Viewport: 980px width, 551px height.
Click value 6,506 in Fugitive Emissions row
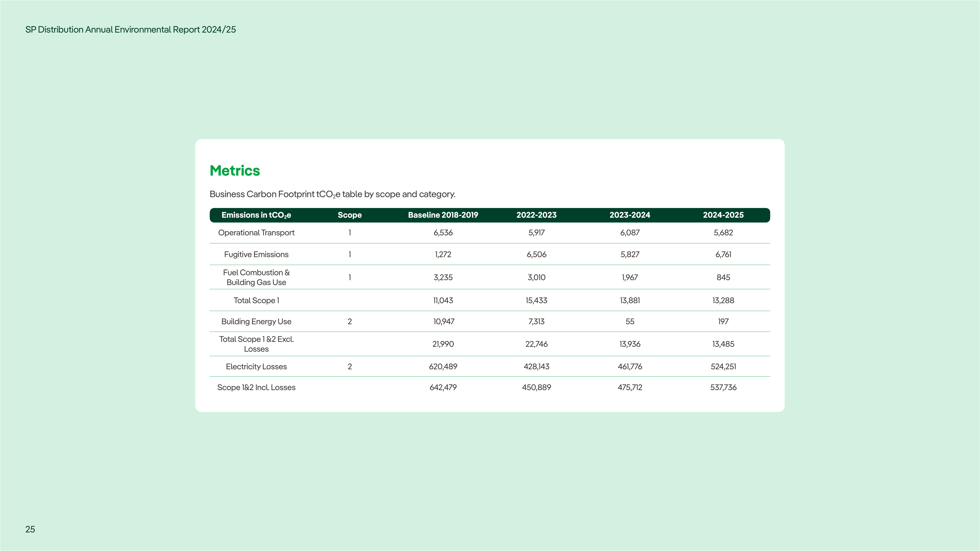(536, 254)
